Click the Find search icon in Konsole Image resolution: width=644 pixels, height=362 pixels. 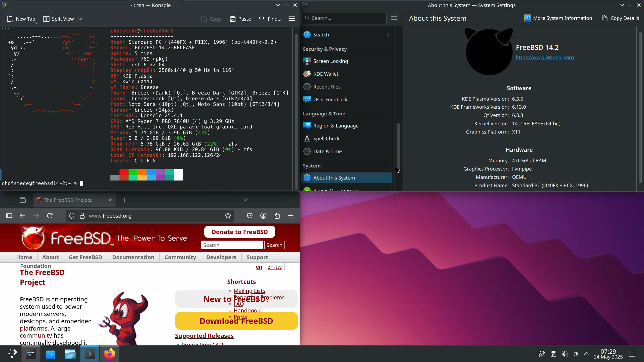point(262,19)
